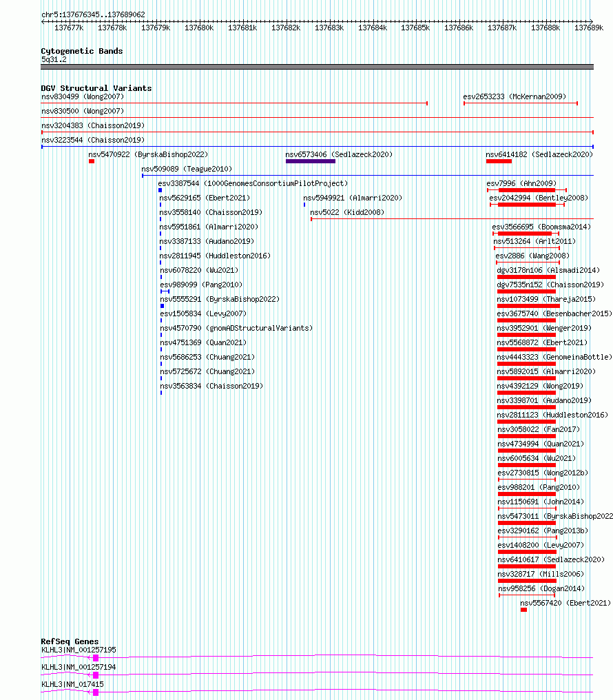The image size is (613, 700).
Task: Open the nsv5686253 (Chuang2021) label
Action: 207,357
